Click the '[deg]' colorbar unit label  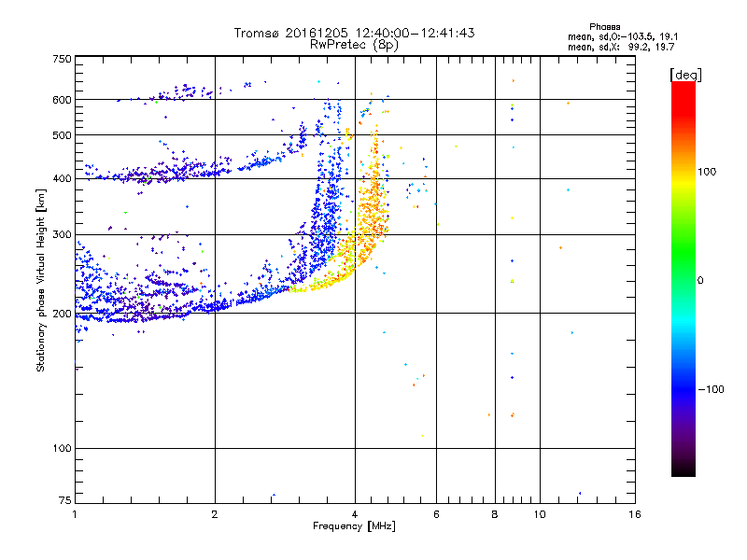click(685, 75)
